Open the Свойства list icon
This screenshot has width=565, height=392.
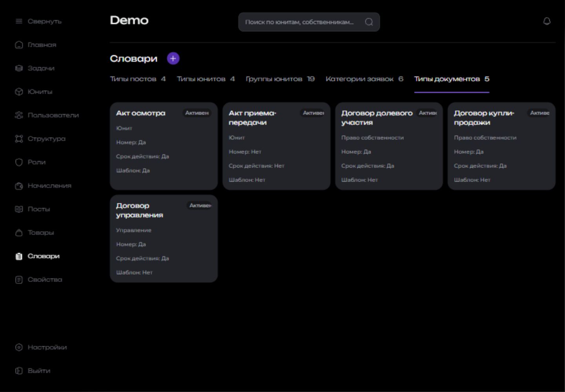coord(19,280)
